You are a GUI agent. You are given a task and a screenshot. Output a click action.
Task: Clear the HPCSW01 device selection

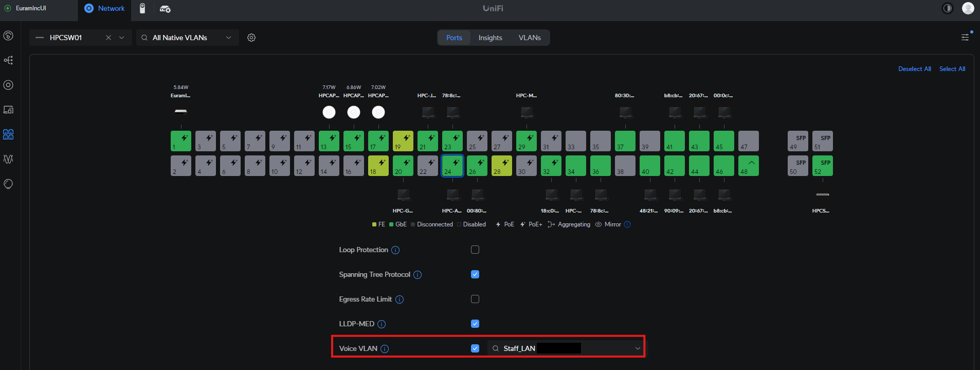point(108,38)
